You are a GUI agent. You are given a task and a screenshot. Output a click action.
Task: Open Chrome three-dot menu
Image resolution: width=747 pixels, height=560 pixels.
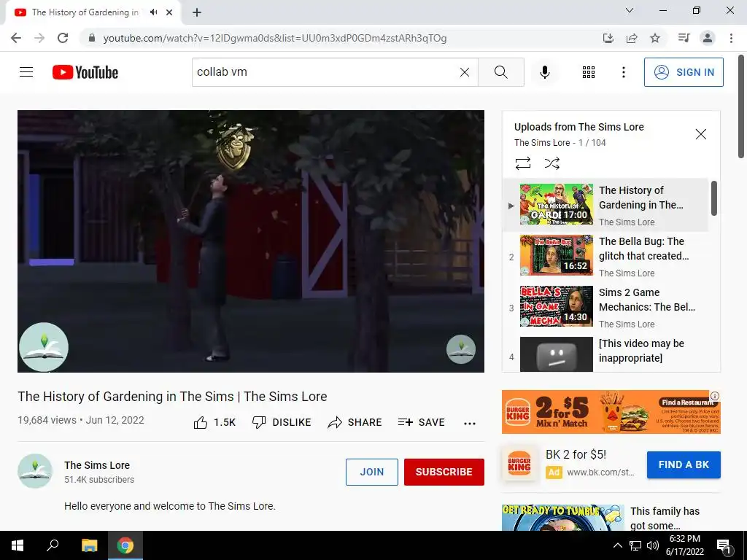pos(731,38)
